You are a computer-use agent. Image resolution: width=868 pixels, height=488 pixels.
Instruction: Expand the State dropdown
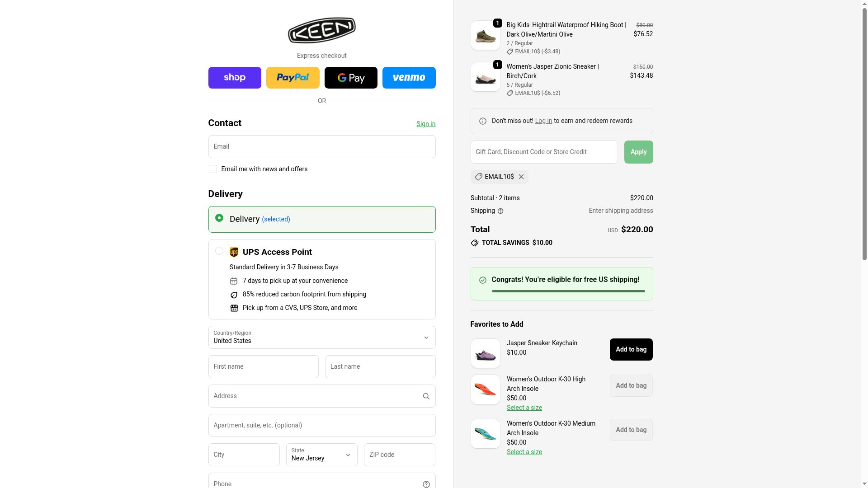pos(321,455)
